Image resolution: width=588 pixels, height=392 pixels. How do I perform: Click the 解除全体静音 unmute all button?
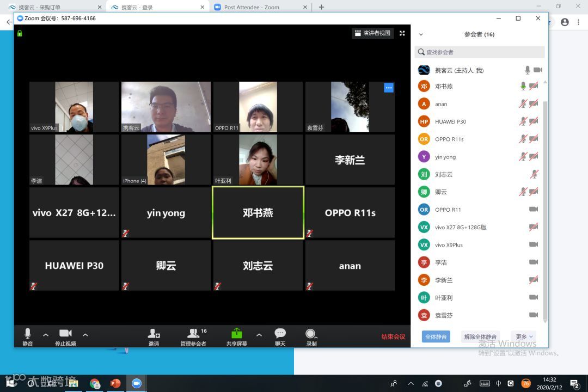click(x=480, y=336)
